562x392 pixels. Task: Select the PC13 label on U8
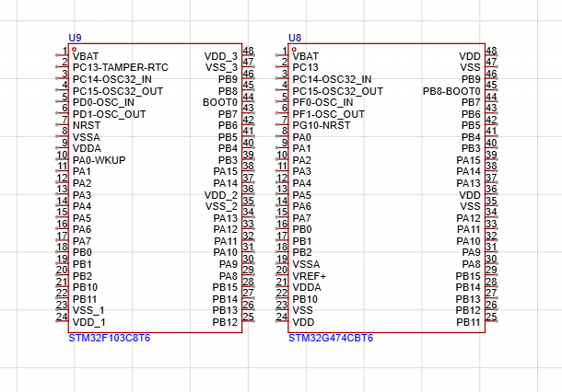point(305,67)
